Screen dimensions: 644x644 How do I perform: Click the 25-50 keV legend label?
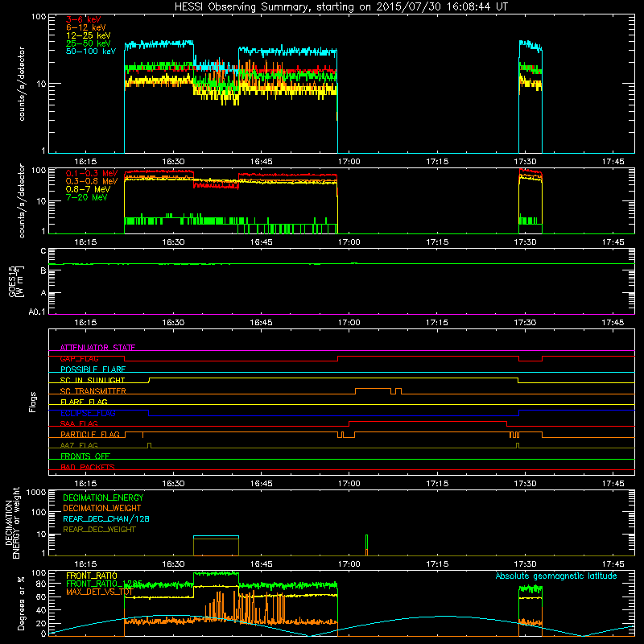(89, 43)
